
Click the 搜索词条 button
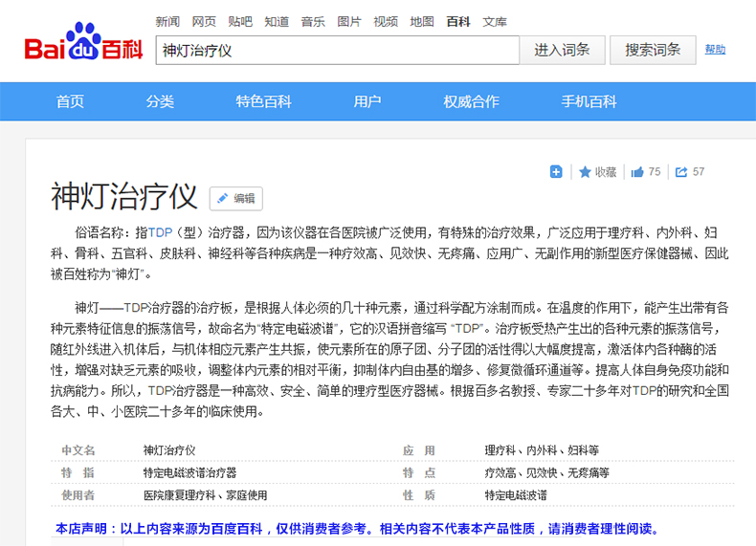pos(653,50)
